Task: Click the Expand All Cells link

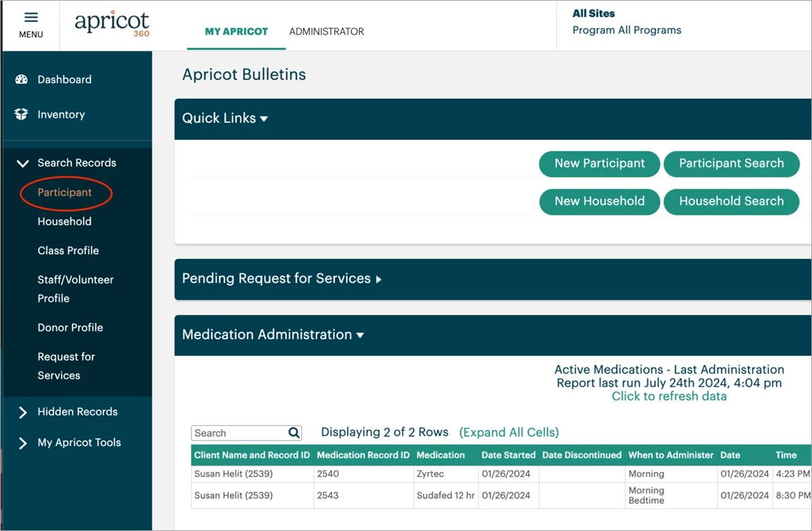Action: coord(509,433)
